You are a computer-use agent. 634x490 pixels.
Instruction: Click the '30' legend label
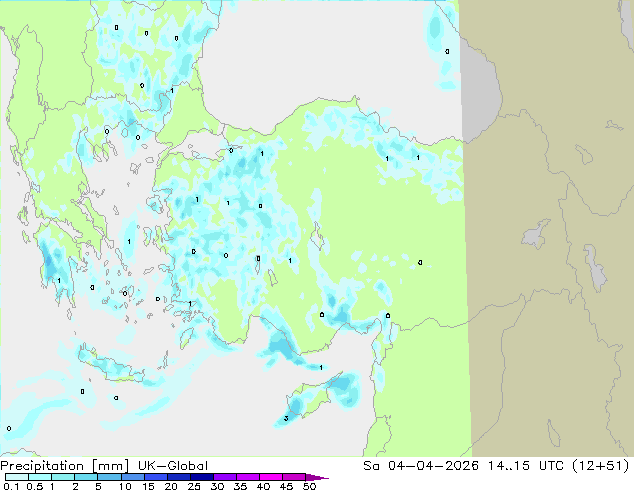217,486
